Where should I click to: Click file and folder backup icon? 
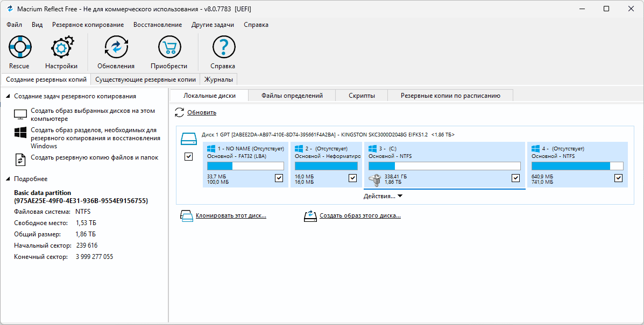(x=20, y=160)
